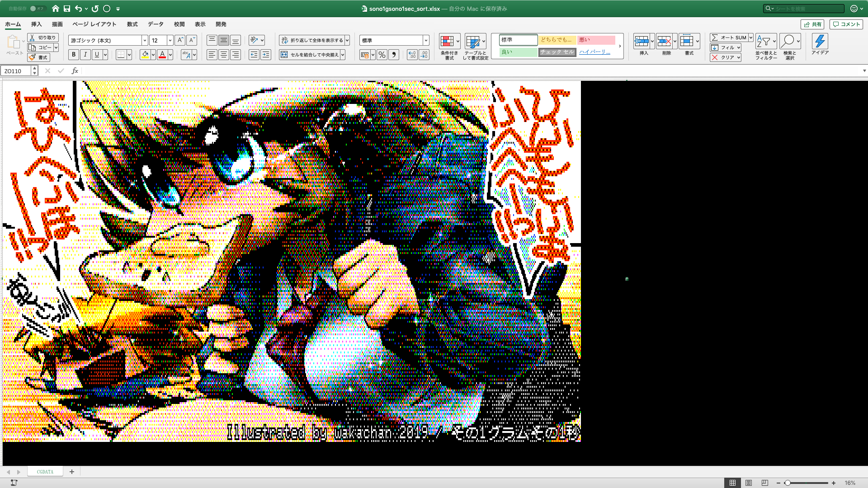The width and height of the screenshot is (868, 488).
Task: Apply the 良い cell style
Action: (x=519, y=52)
